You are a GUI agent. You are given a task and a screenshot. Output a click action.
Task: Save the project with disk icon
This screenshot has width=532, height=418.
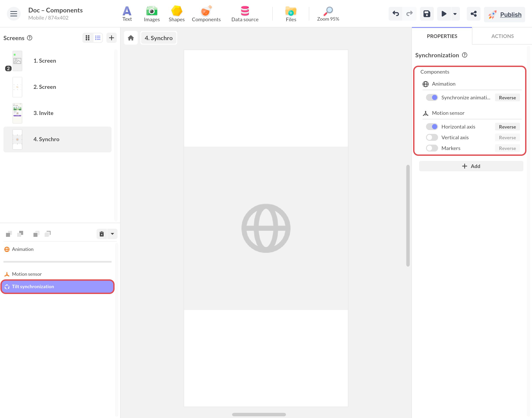click(427, 14)
